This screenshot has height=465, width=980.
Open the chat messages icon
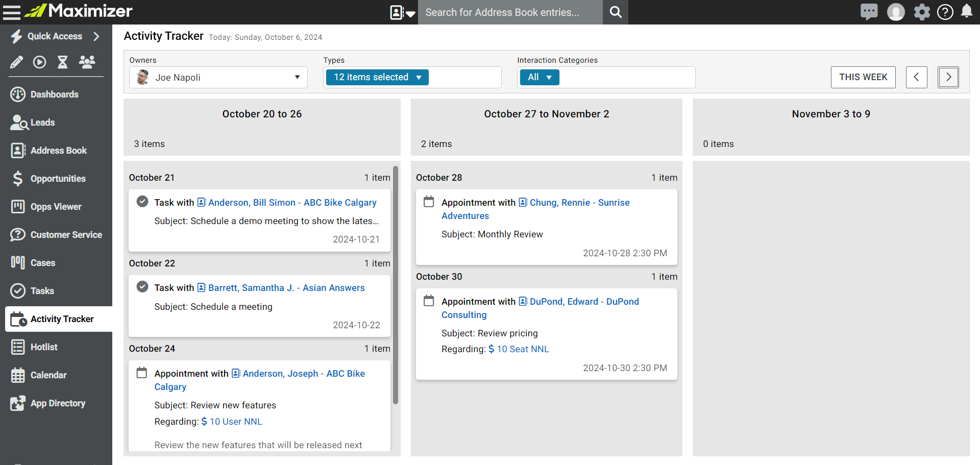869,12
